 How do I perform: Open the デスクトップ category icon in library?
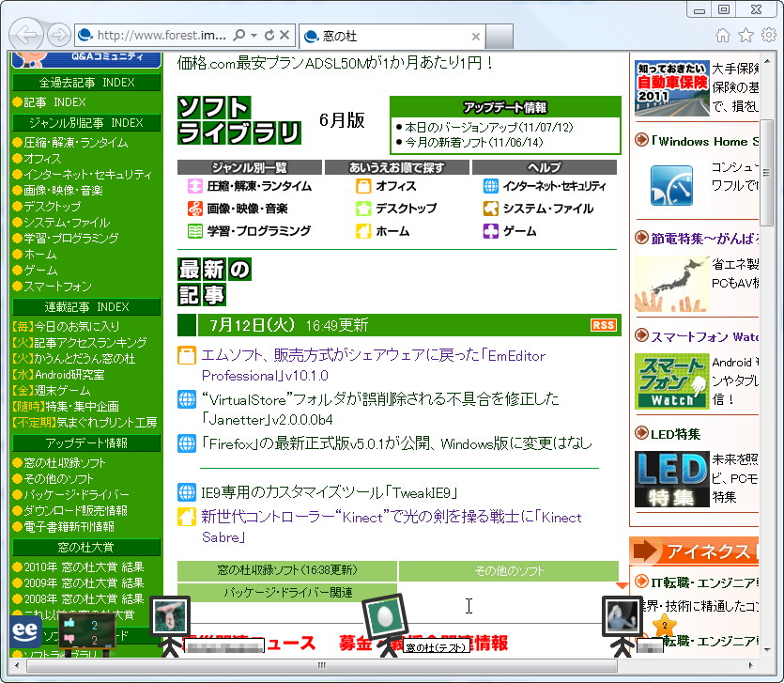[x=363, y=209]
